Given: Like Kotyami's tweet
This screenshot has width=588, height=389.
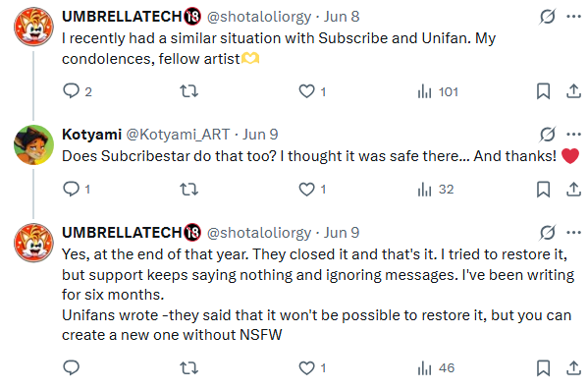Looking at the screenshot, I should click(x=312, y=189).
